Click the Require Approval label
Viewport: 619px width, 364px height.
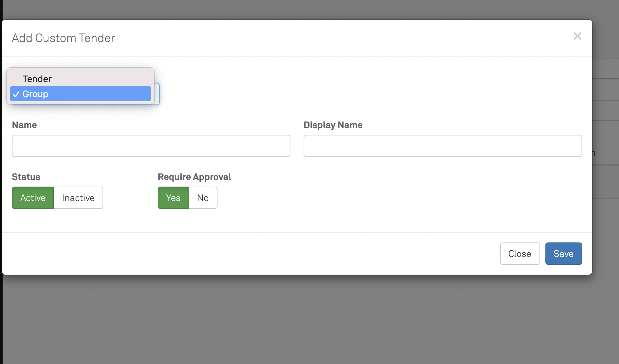(x=194, y=177)
